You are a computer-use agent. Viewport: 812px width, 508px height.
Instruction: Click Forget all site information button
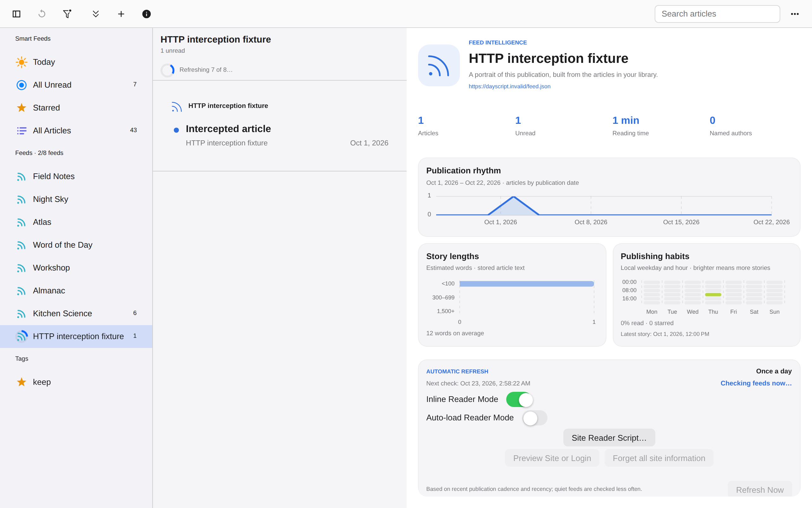coord(659,458)
